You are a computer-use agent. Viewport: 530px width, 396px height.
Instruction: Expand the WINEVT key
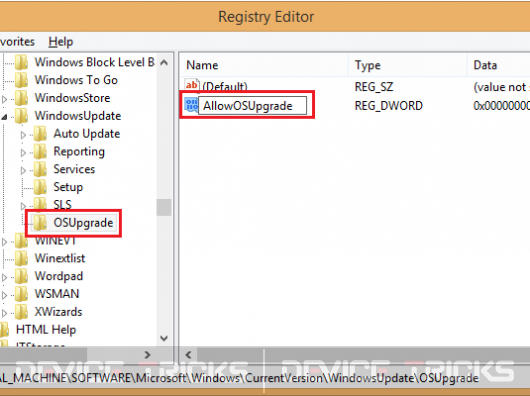[x=4, y=242]
